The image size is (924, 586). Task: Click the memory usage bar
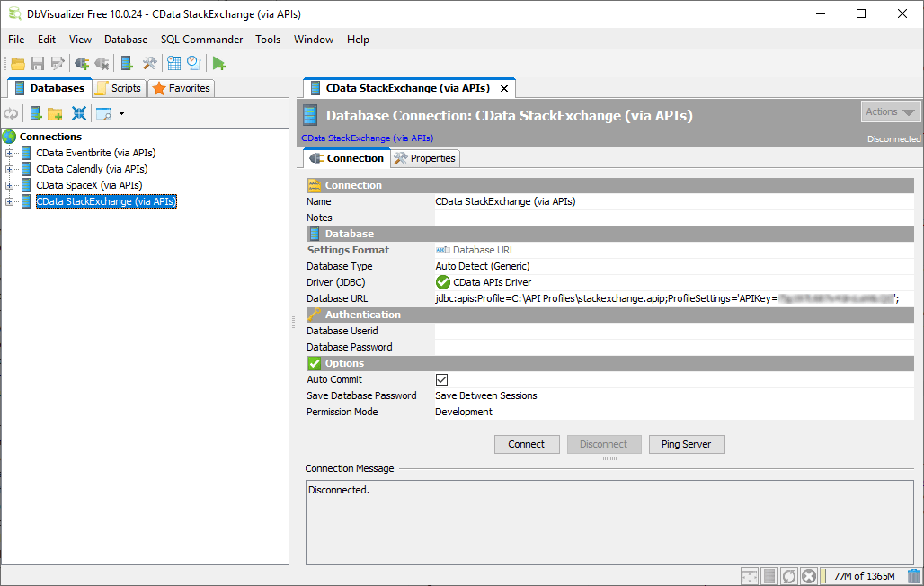coord(863,576)
